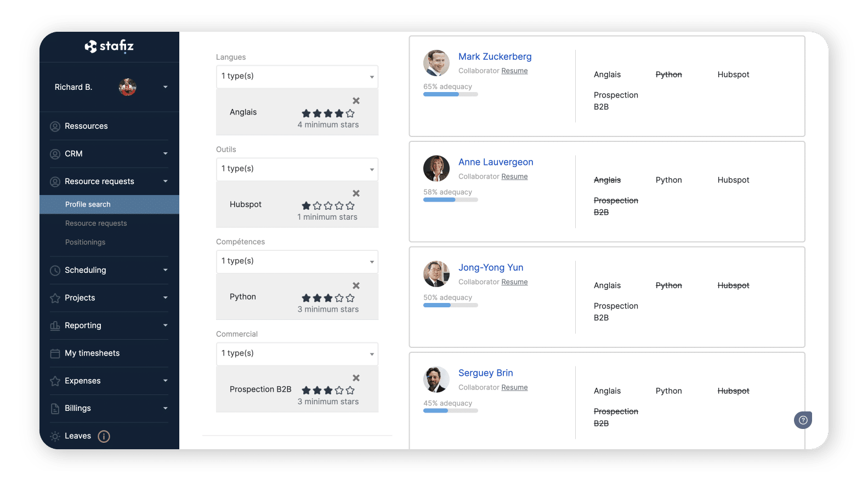Click the Leaves sun icon

point(55,437)
